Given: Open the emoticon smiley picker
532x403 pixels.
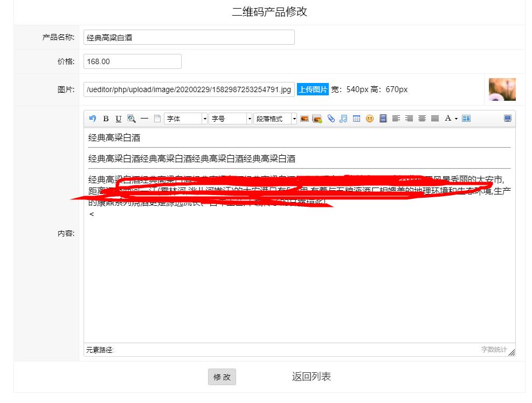Looking at the screenshot, I should click(x=370, y=119).
